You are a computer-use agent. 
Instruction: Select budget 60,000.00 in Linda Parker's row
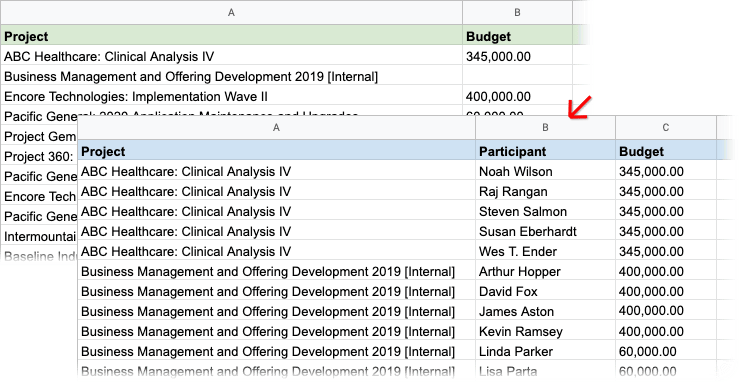pyautogui.click(x=665, y=351)
